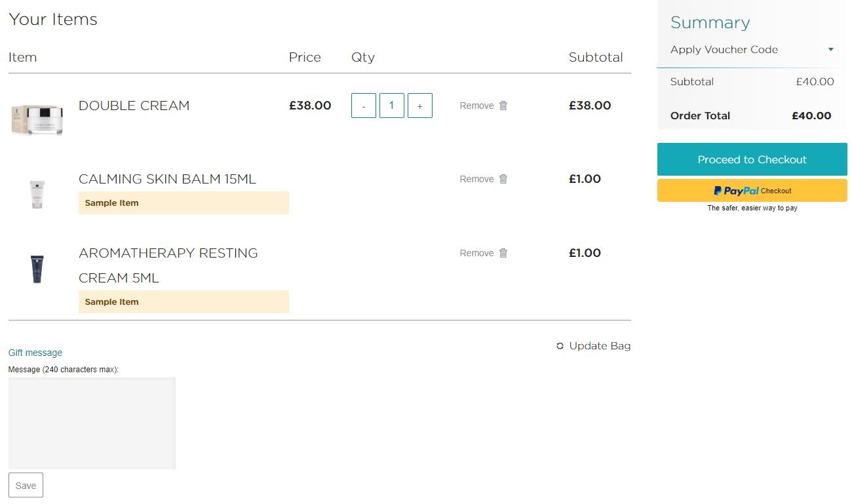Click the PayPal logo in checkout button

pyautogui.click(x=736, y=191)
